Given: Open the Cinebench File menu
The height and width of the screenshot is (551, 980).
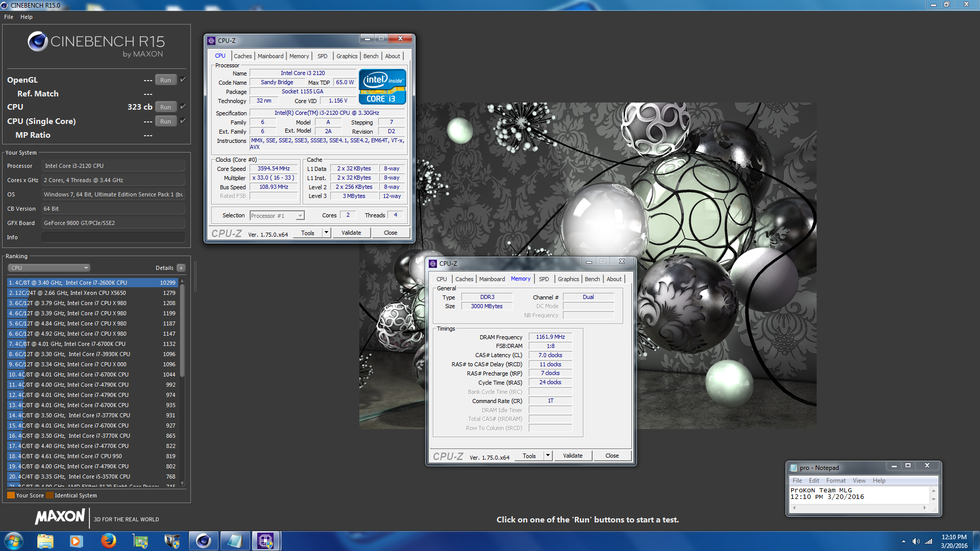Looking at the screenshot, I should point(9,17).
